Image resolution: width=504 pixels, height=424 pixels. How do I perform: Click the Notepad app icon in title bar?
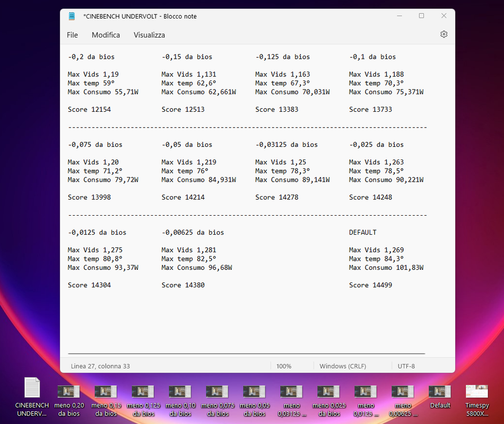pyautogui.click(x=72, y=16)
